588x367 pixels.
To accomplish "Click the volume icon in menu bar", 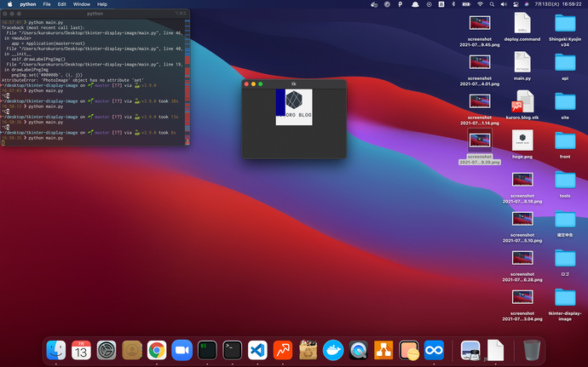I will 504,4.
